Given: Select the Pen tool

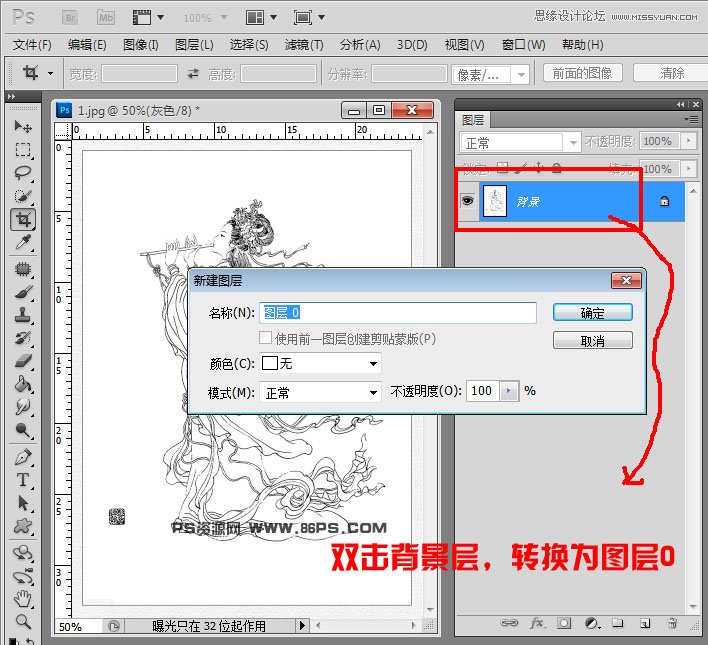Looking at the screenshot, I should [23, 457].
